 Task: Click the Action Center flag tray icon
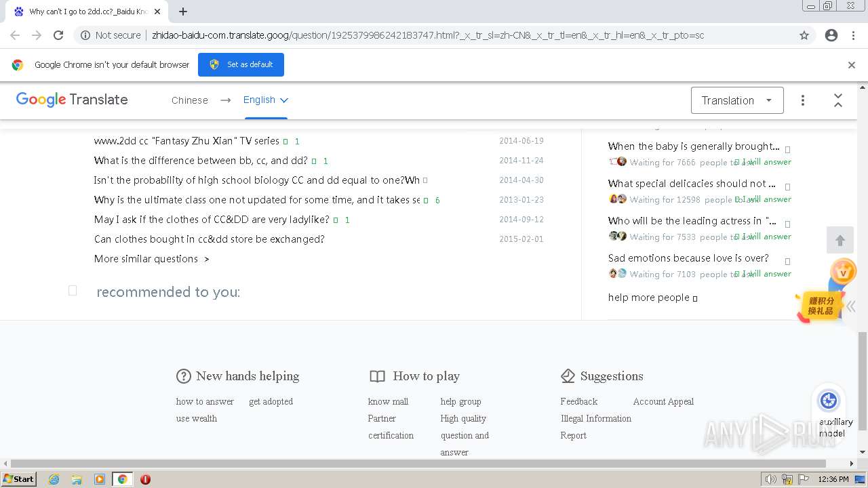[x=802, y=479]
